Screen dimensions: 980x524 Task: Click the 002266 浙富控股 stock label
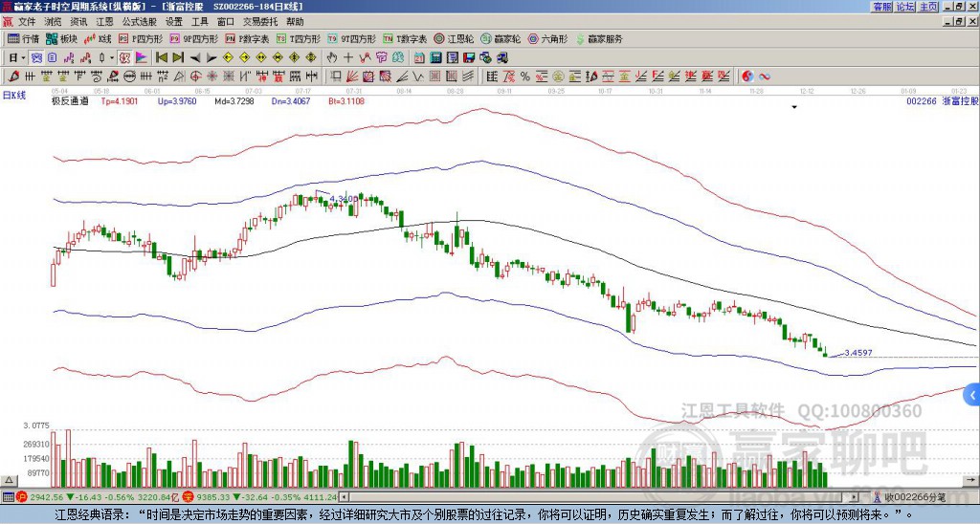click(943, 100)
